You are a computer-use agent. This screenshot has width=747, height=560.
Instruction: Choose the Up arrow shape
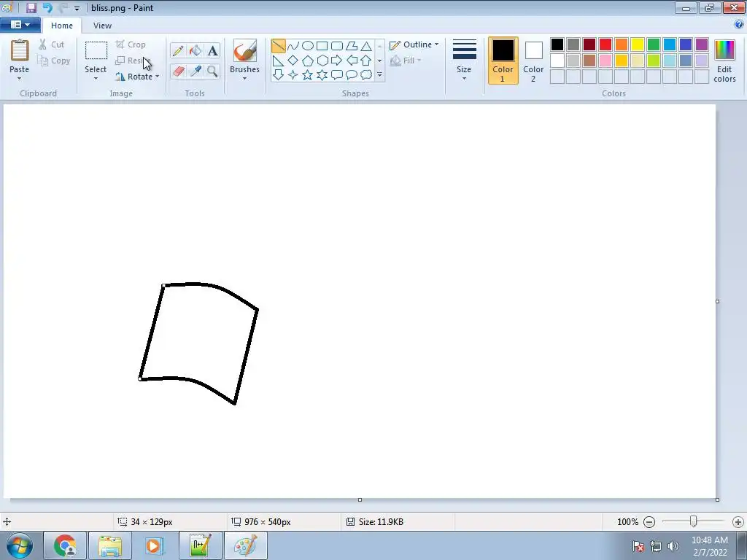point(366,61)
